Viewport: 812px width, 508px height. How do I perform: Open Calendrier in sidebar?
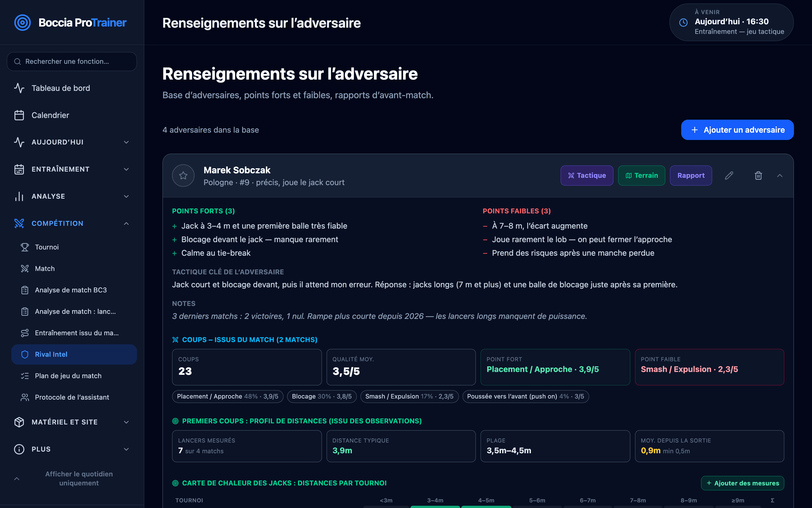click(72, 115)
